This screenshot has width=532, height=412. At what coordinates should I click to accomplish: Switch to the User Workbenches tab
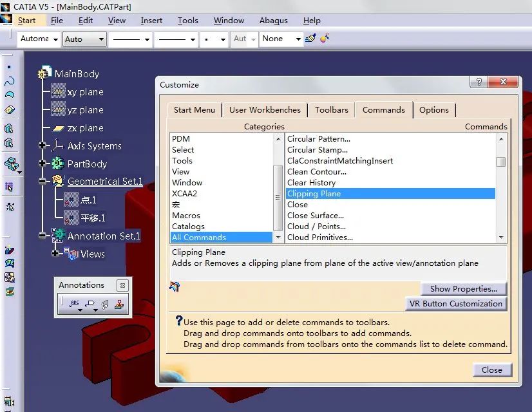tap(265, 110)
